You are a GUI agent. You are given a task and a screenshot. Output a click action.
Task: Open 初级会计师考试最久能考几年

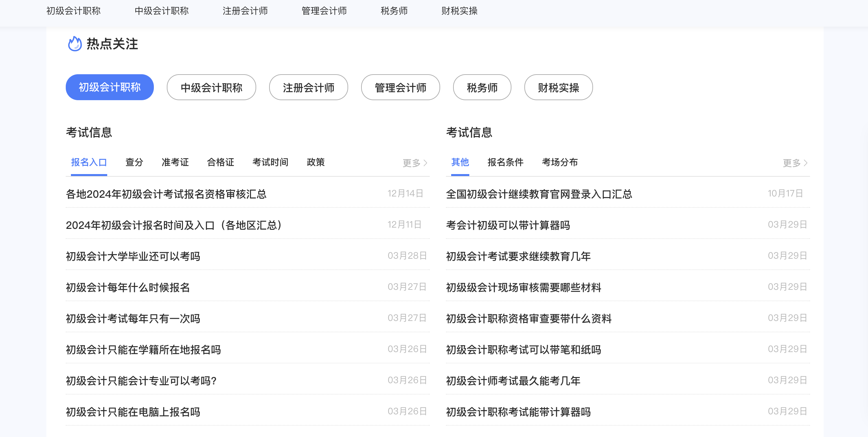(513, 381)
